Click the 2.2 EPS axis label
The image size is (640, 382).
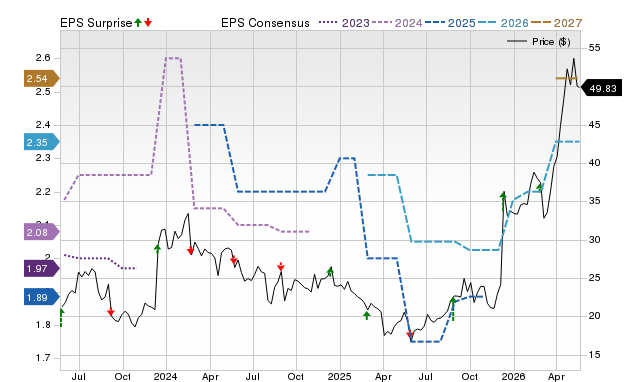(43, 192)
